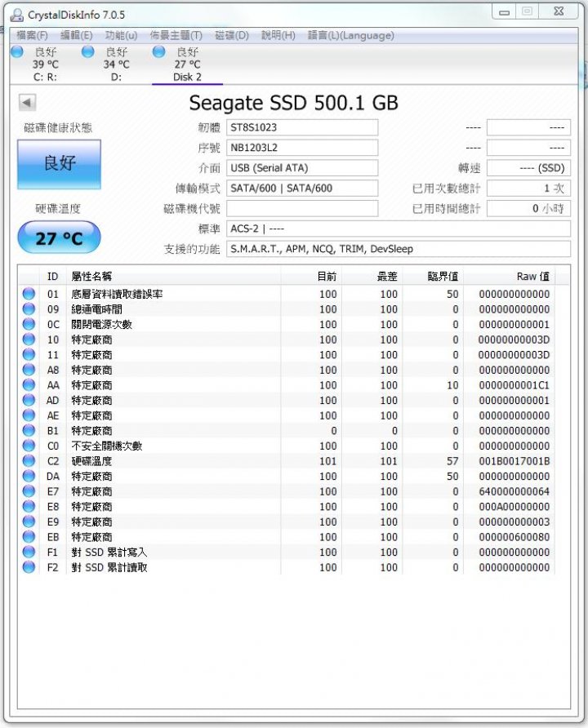Image resolution: width=588 pixels, height=728 pixels.
Task: Click the blue status orb in row DA
Action: point(29,476)
